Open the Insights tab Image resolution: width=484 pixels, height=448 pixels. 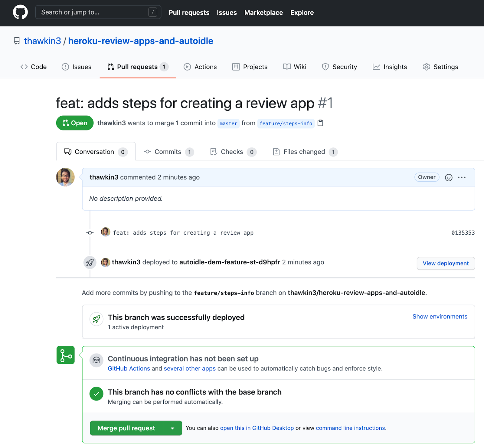coord(390,67)
